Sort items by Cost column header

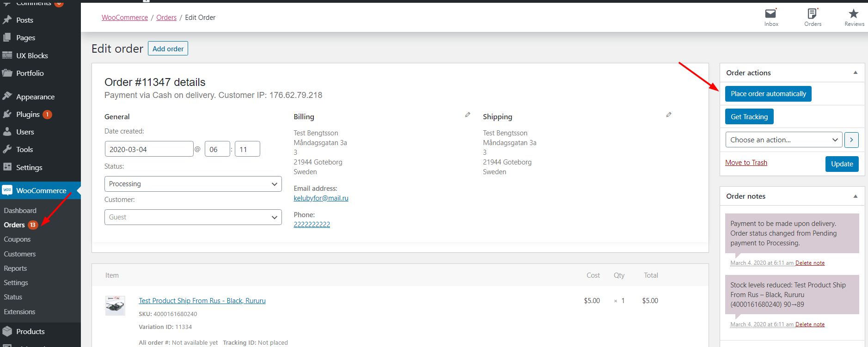coord(593,275)
